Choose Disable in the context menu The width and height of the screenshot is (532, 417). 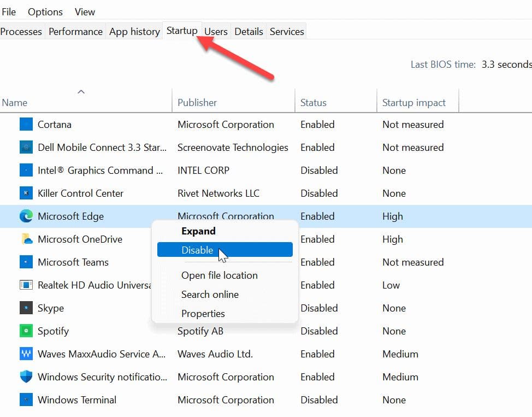coord(197,250)
